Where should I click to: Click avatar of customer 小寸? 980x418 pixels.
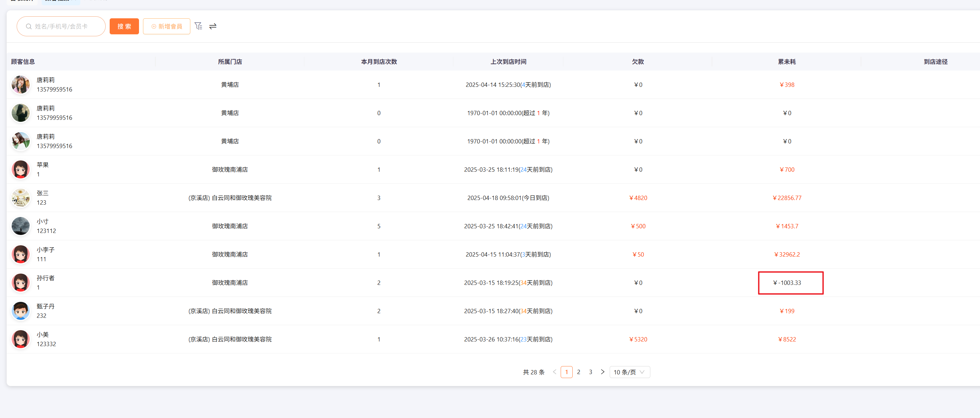[x=21, y=226]
